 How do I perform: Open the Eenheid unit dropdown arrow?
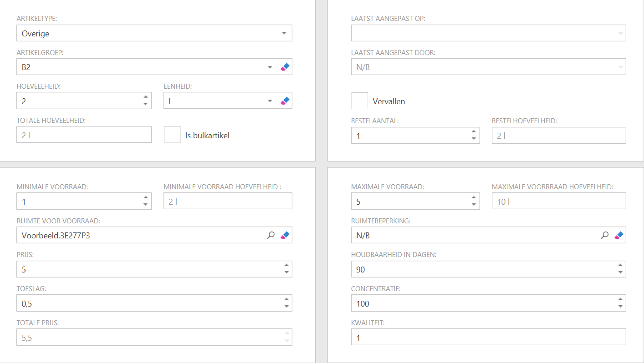[x=270, y=101]
